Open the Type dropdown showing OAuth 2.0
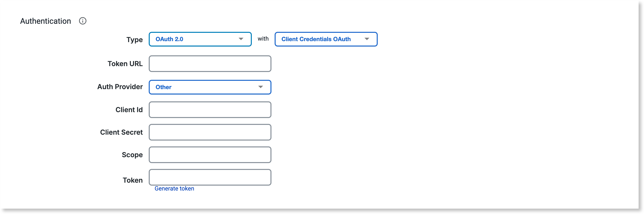The width and height of the screenshot is (644, 214). click(x=200, y=39)
